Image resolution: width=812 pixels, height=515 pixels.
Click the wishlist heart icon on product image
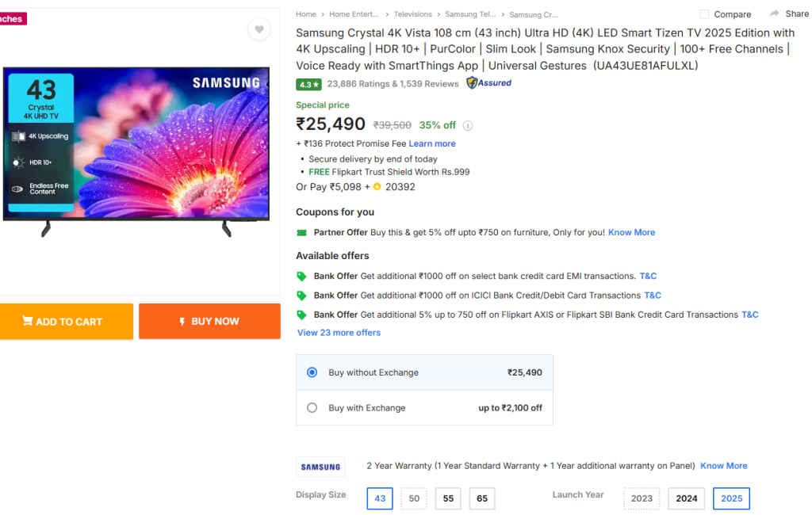pyautogui.click(x=259, y=29)
